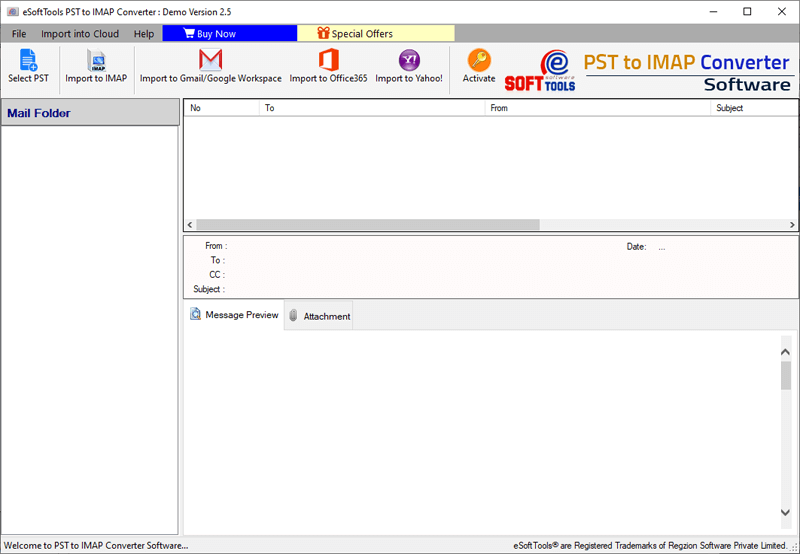Select the Message Preview tab
800x554 pixels.
point(234,315)
